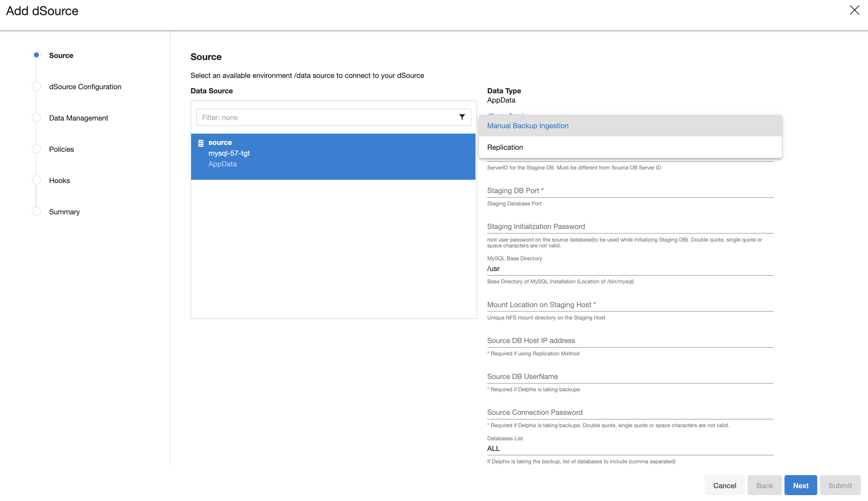Image resolution: width=868 pixels, height=501 pixels.
Task: Click the funnel filter icon
Action: click(462, 117)
